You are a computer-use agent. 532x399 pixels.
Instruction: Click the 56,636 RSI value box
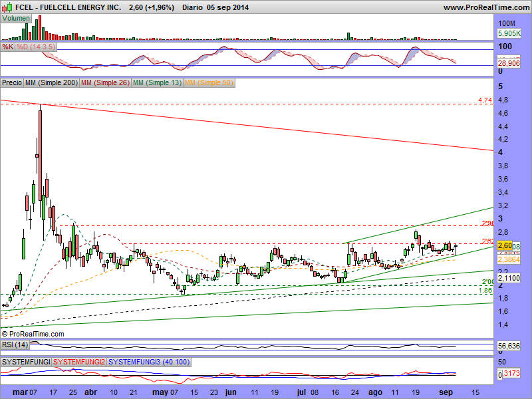tap(509, 346)
